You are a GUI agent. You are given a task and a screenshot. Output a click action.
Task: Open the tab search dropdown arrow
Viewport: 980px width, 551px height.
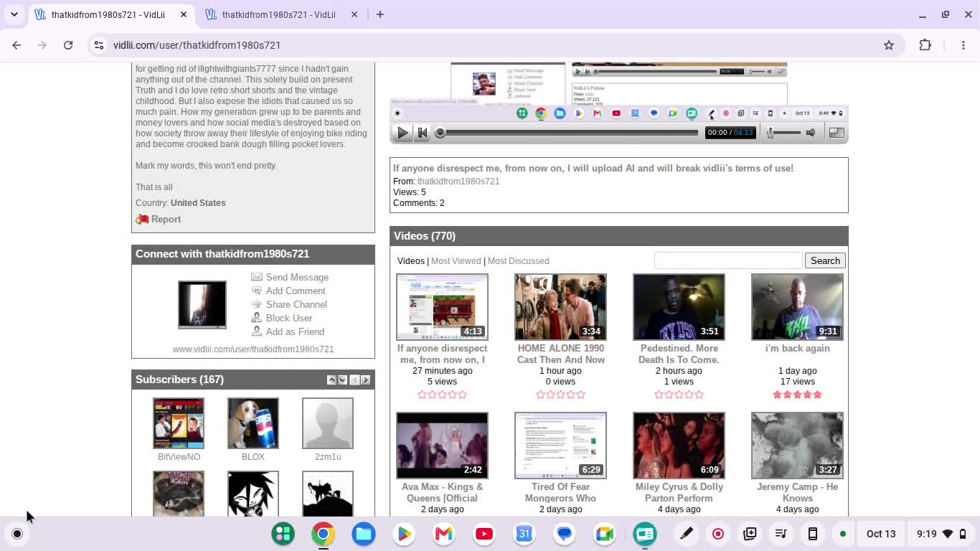pos(14,14)
